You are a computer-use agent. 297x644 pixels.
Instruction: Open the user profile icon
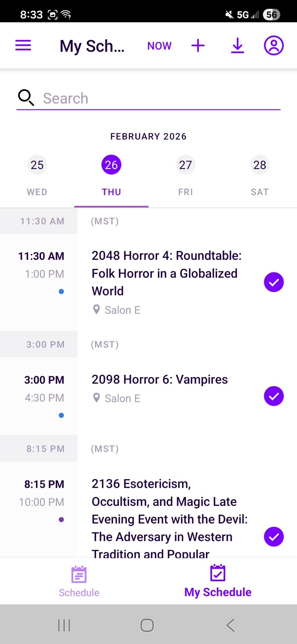274,45
